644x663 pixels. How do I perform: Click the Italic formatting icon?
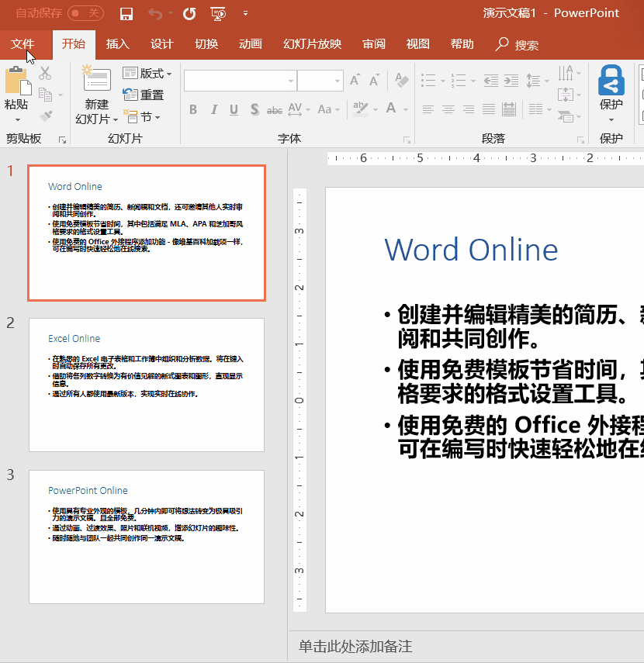(214, 109)
